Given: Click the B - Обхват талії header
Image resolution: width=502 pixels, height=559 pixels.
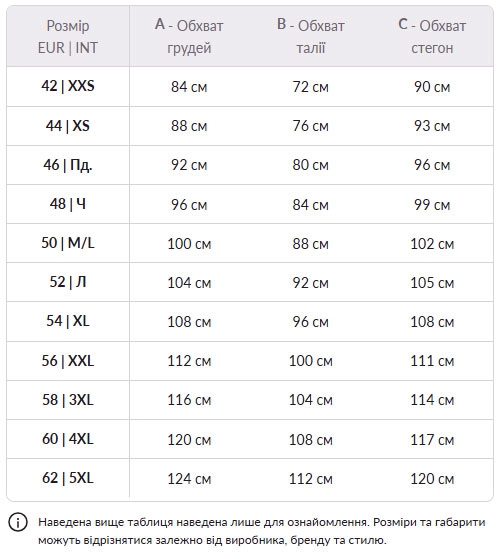Looking at the screenshot, I should click(311, 37).
